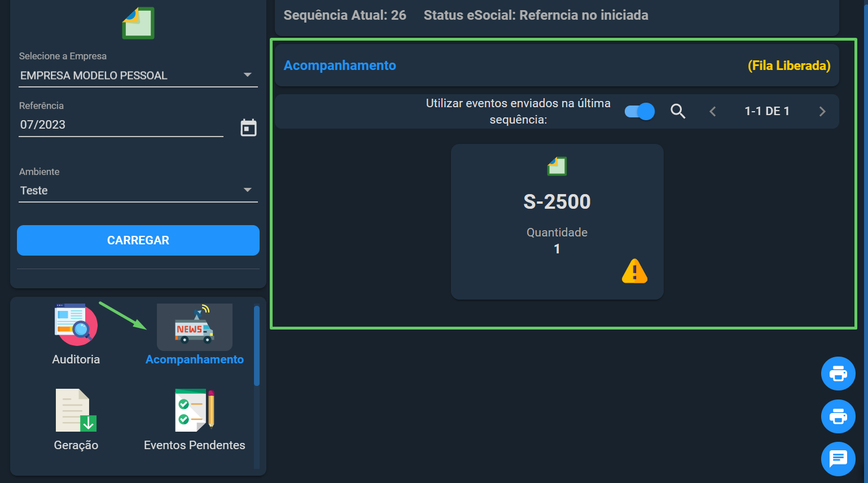Click the magnifier search icon in Acompanhamento

click(678, 111)
